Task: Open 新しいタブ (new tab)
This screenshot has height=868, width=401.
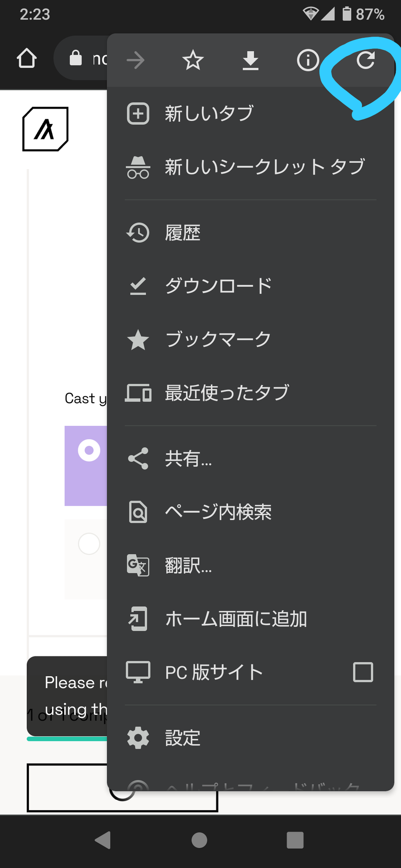Action: coord(250,113)
